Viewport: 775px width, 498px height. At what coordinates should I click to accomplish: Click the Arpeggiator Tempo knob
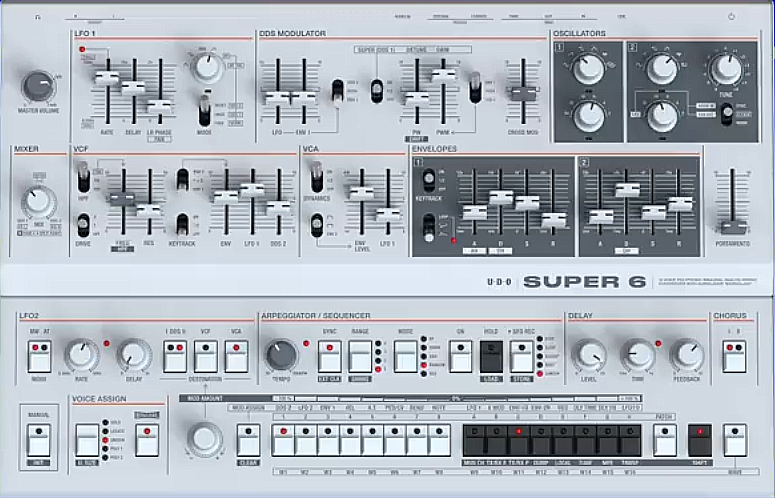(x=281, y=355)
